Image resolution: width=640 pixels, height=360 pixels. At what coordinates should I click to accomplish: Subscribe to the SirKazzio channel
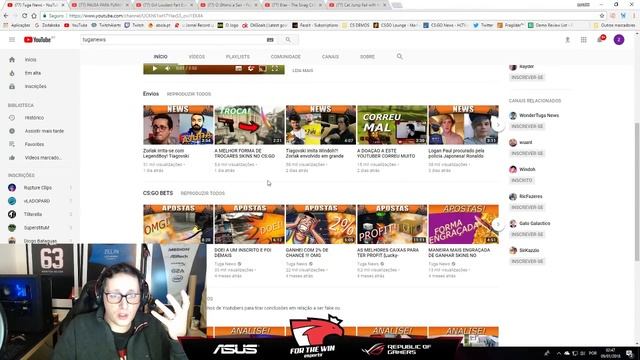point(527,261)
